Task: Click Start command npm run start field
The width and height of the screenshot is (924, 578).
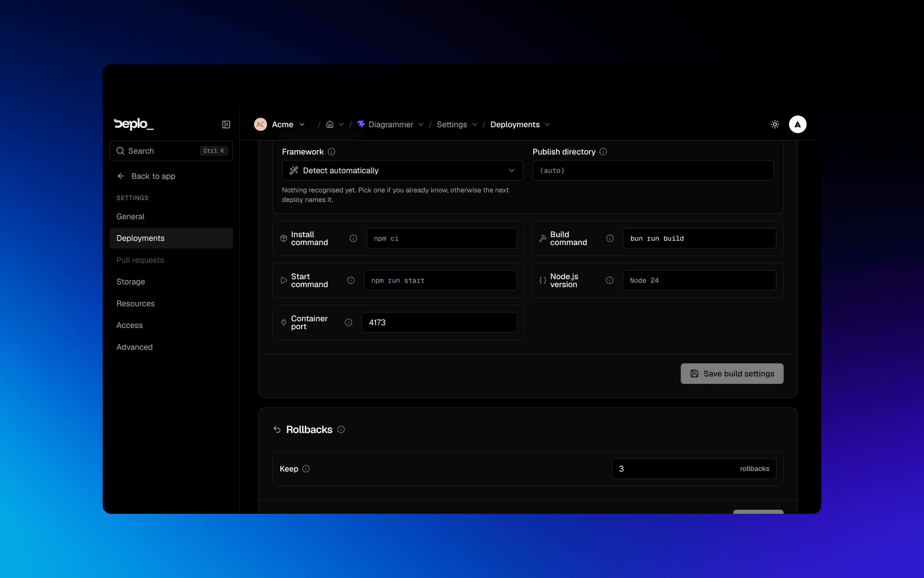Action: tap(441, 280)
